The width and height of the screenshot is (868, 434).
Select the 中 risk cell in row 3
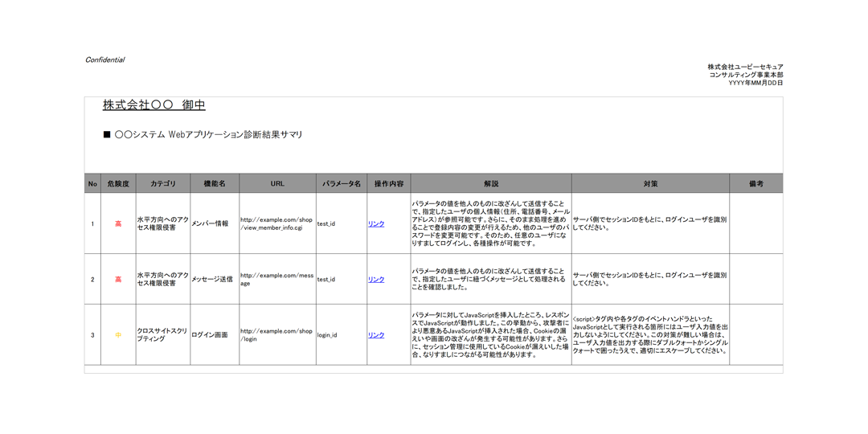point(118,335)
